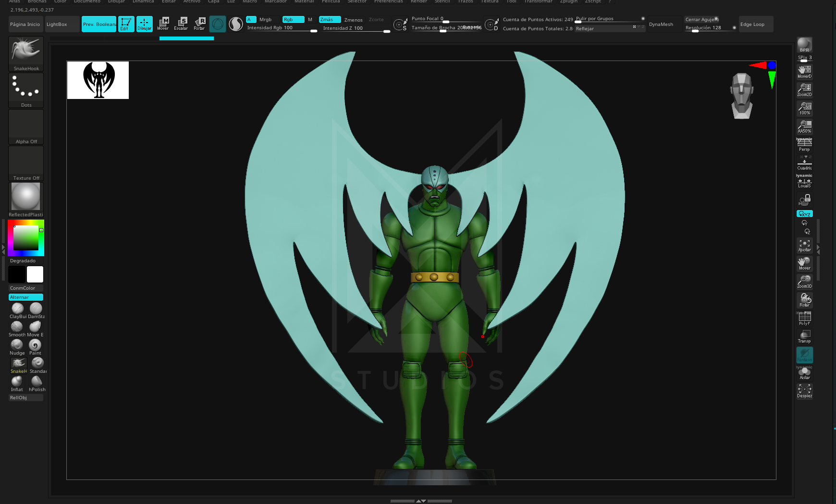Click the Zoom2D icon
The height and width of the screenshot is (504, 836).
coord(804,89)
